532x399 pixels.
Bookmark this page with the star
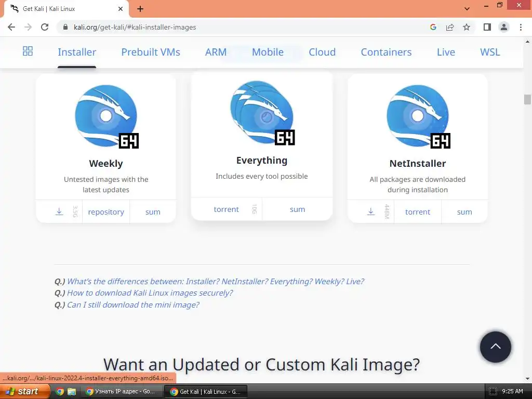coord(467,27)
